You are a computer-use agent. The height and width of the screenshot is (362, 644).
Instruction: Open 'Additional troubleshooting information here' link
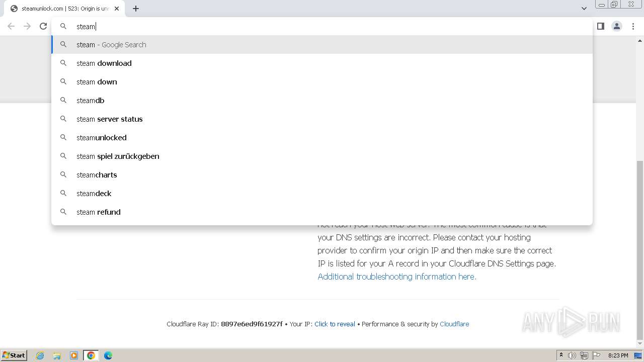396,277
